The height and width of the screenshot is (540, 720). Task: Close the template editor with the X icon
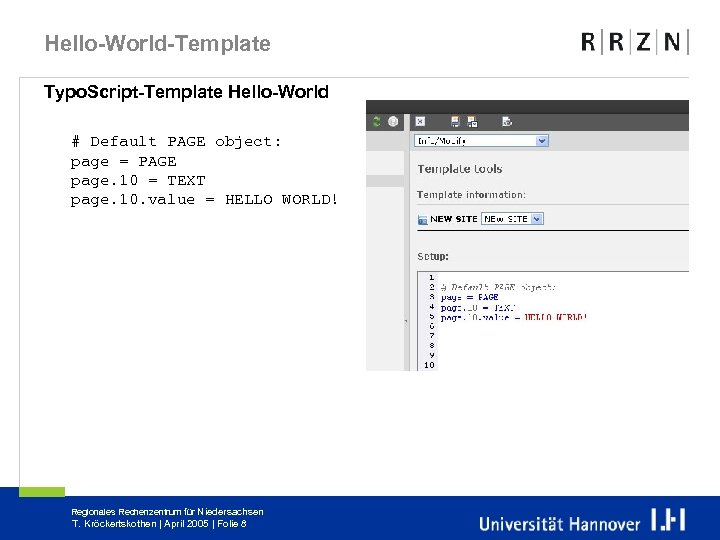click(420, 121)
